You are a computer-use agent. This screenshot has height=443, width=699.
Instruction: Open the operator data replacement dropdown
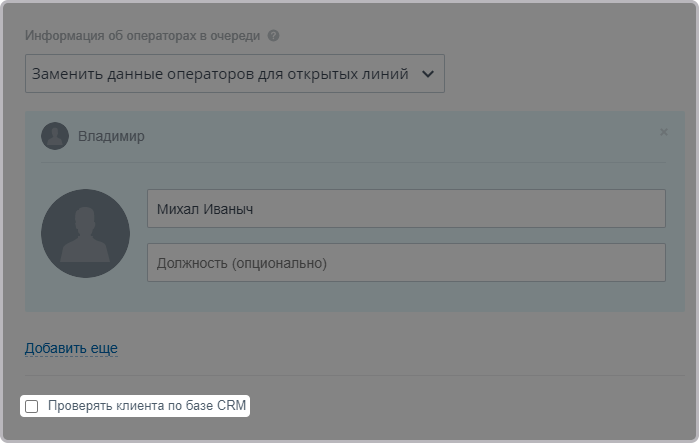(234, 74)
